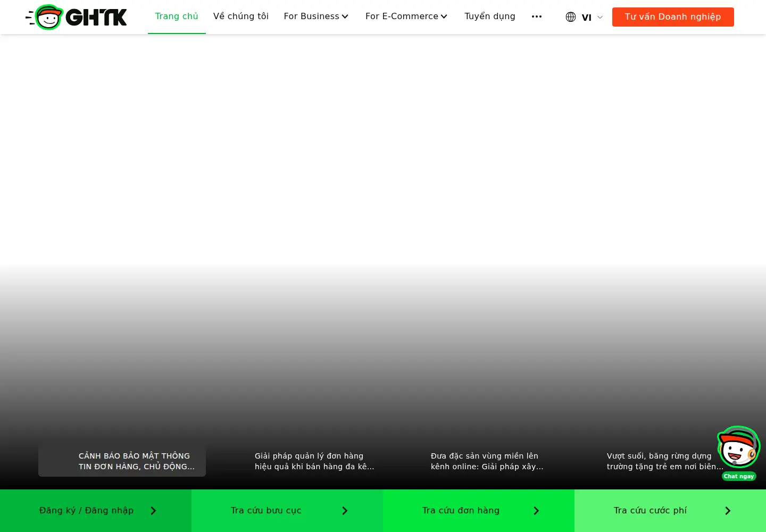The height and width of the screenshot is (532, 766).
Task: Click Đăng ký / Đăng nhập text
Action: click(x=86, y=510)
